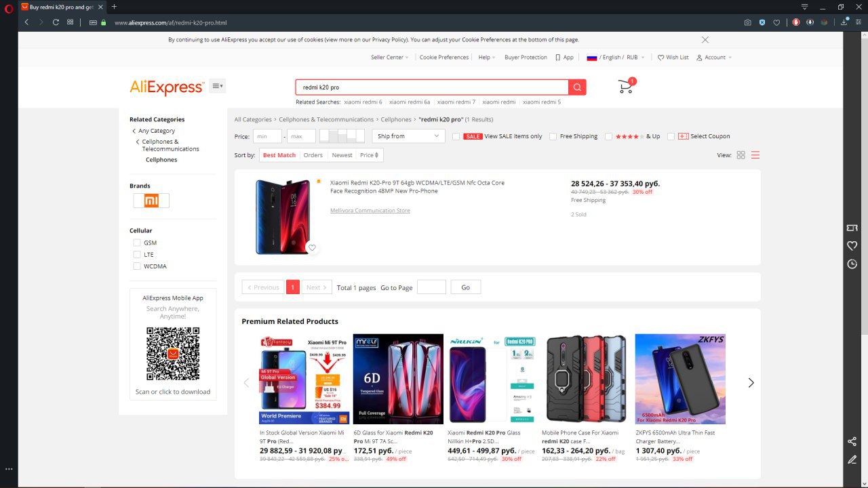Viewport: 868px width, 488px height.
Task: Open language and currency selector
Action: click(616, 58)
